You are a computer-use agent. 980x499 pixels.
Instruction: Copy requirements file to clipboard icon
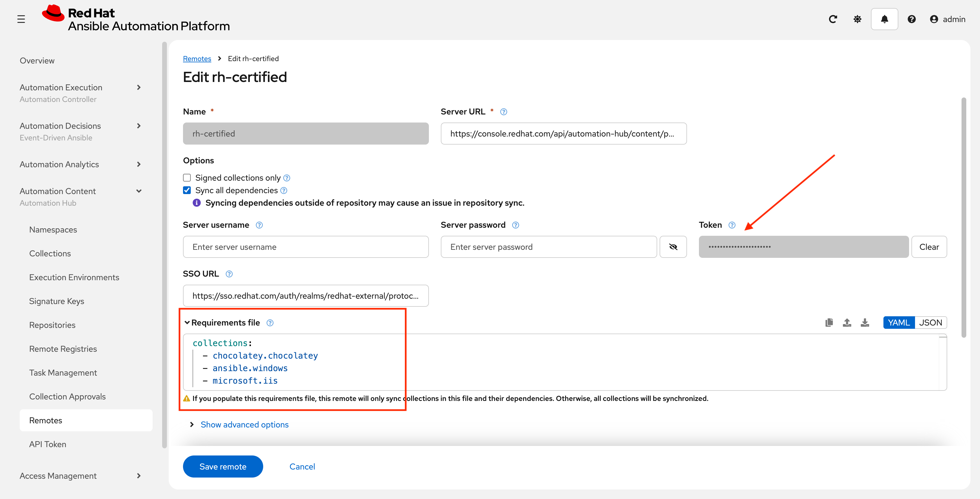(829, 323)
